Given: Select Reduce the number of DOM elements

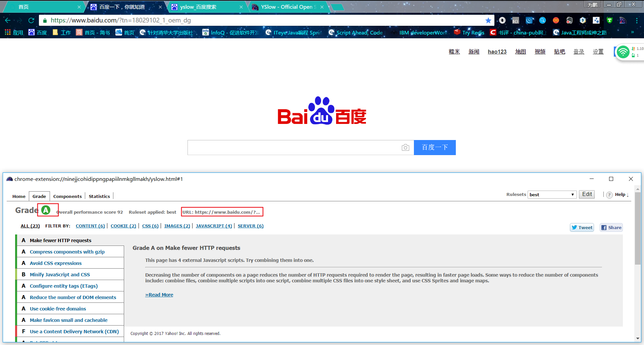Looking at the screenshot, I should (70, 297).
